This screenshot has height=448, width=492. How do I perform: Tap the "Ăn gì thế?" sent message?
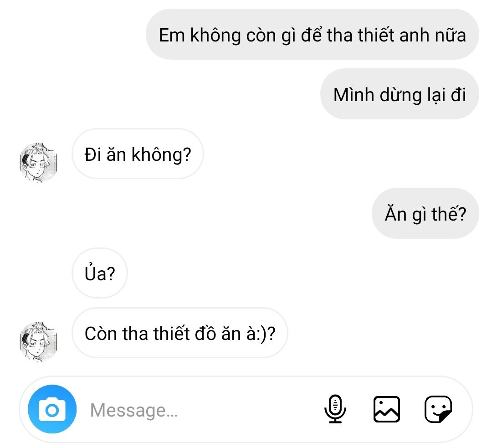425,213
